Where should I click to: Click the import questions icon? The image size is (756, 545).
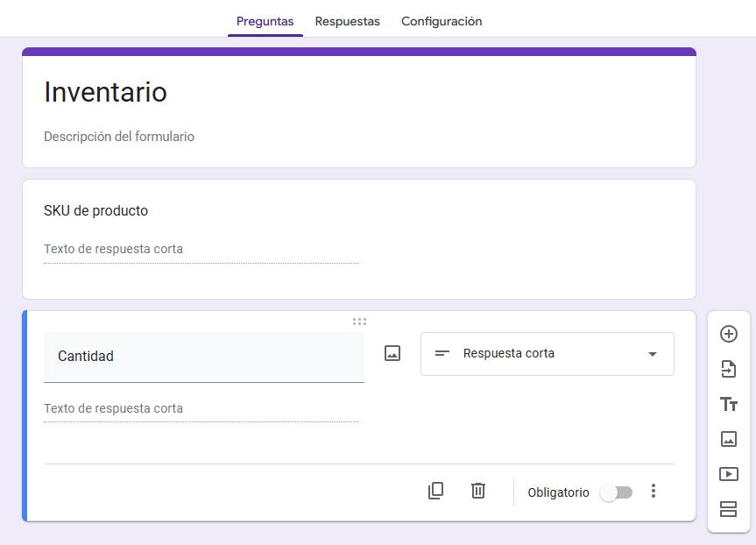(728, 369)
